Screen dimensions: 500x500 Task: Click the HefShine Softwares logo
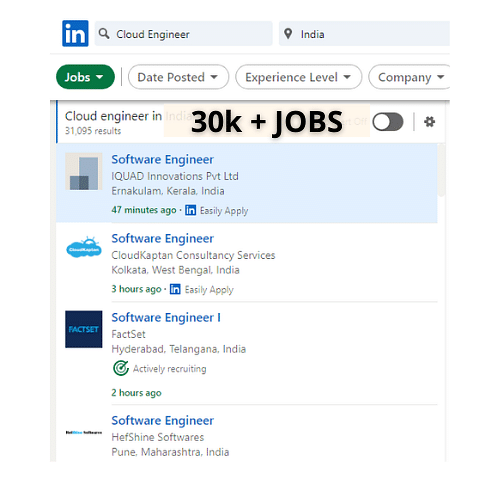click(x=84, y=432)
